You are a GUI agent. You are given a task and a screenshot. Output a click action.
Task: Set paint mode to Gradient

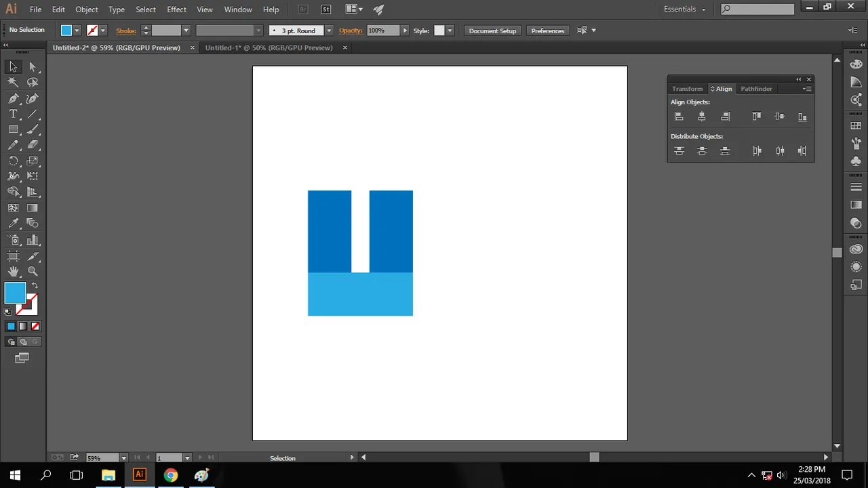pos(22,326)
